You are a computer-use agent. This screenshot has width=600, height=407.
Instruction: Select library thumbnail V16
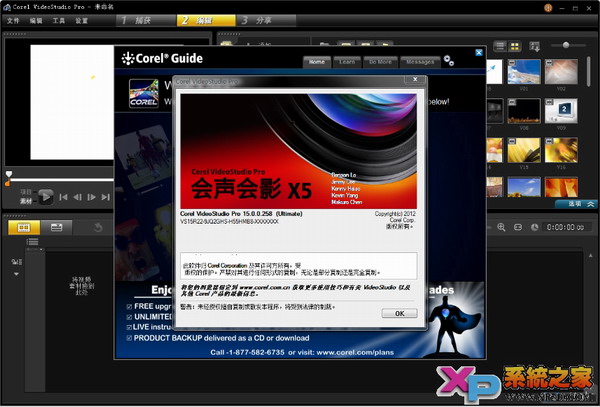[x=561, y=150]
